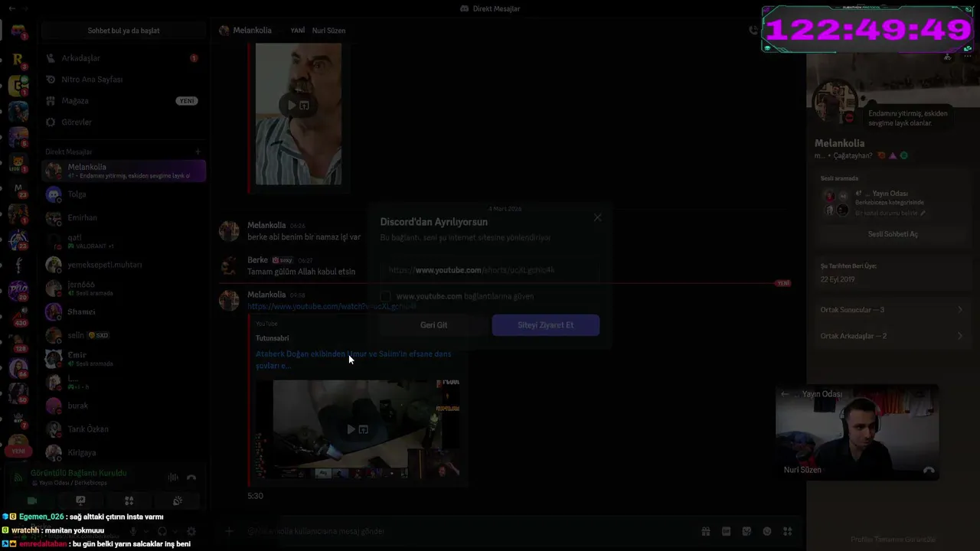
Task: Open the Arkadaşlar friends page
Action: pyautogui.click(x=122, y=58)
